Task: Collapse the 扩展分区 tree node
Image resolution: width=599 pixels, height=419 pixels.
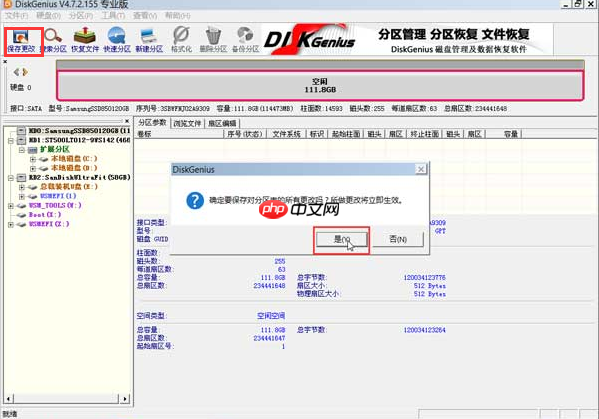Action: (x=22, y=150)
